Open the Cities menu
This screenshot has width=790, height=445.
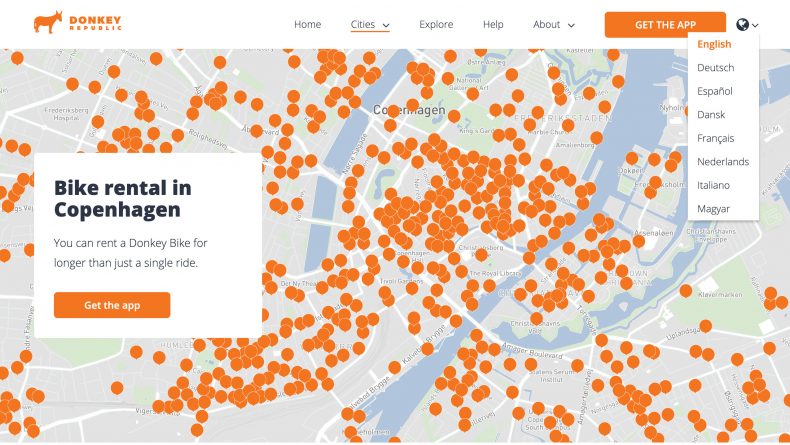tap(370, 24)
